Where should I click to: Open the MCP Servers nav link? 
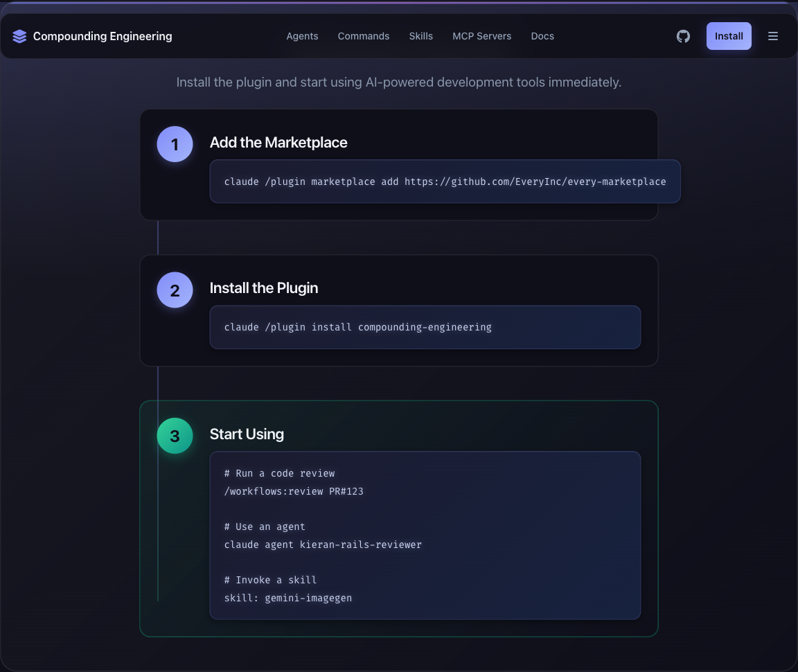[x=481, y=36]
